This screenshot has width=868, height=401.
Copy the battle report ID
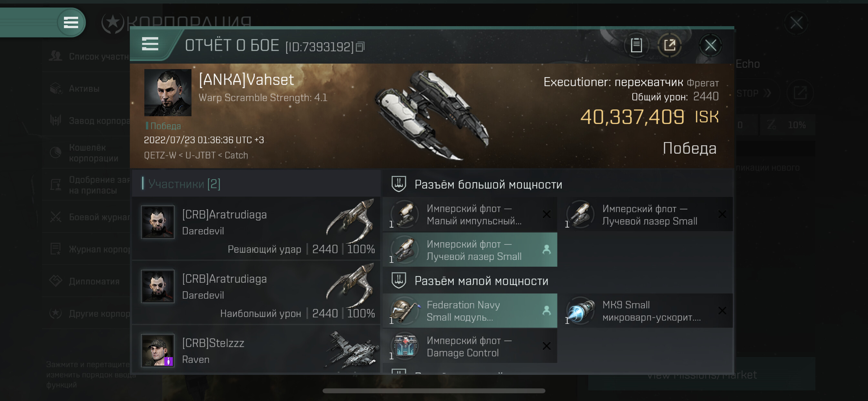[x=360, y=47]
